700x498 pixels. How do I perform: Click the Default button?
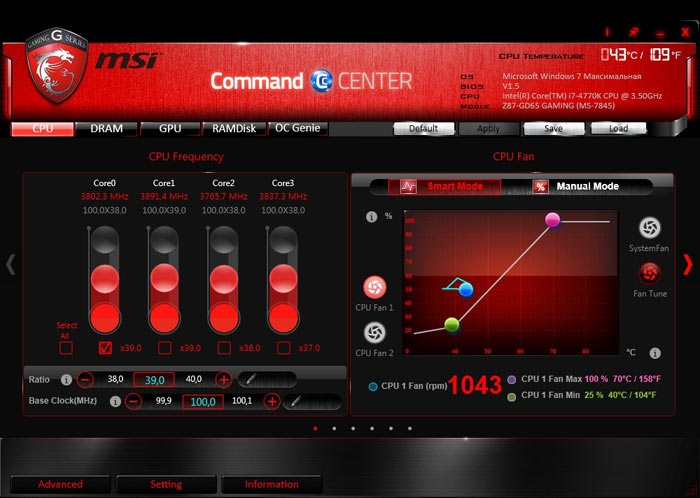pyautogui.click(x=423, y=129)
